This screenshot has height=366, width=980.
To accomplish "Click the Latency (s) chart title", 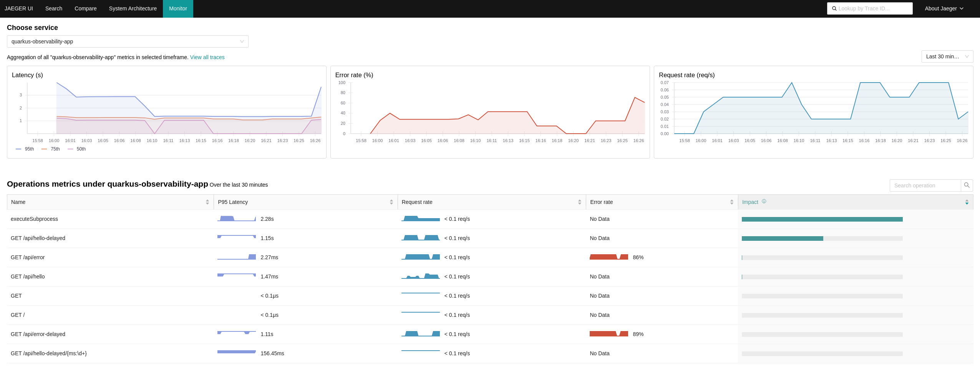I will point(27,75).
